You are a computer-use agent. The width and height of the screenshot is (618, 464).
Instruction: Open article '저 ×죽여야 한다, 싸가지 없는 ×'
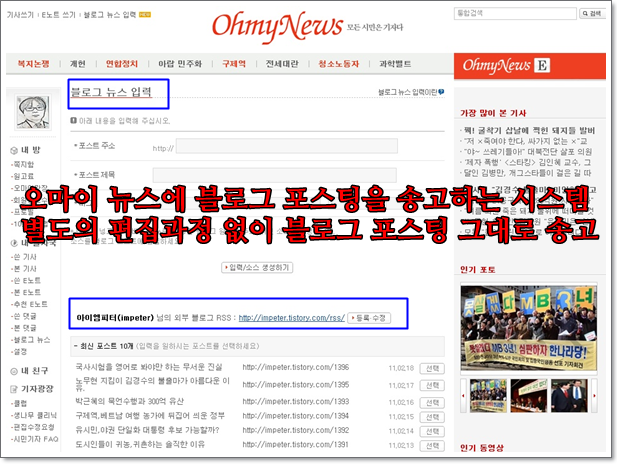[x=525, y=141]
